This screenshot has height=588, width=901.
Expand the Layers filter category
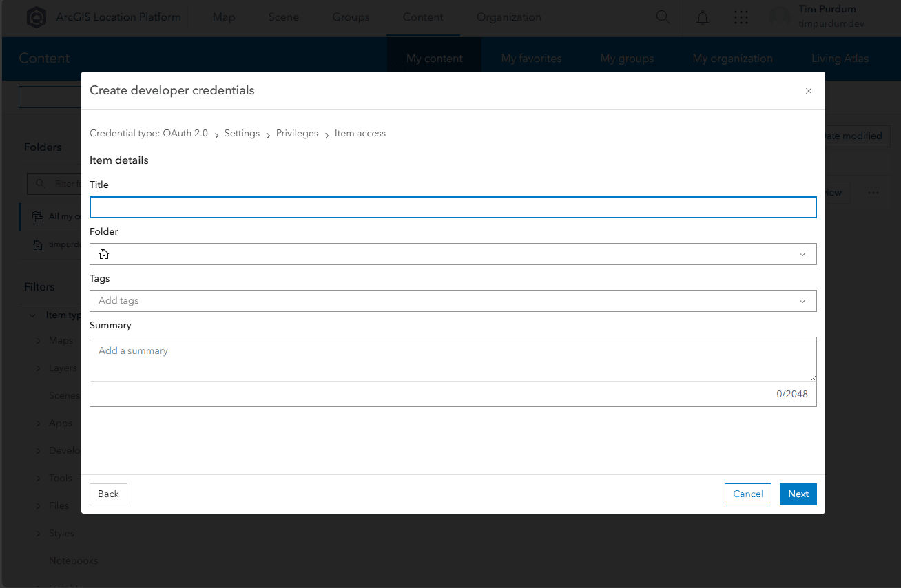[x=39, y=368]
